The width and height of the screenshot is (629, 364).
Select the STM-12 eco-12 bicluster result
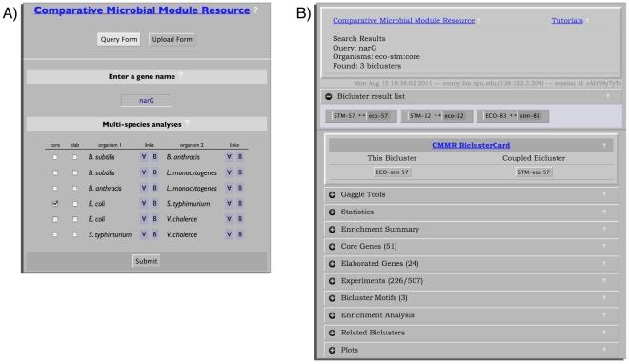click(436, 116)
